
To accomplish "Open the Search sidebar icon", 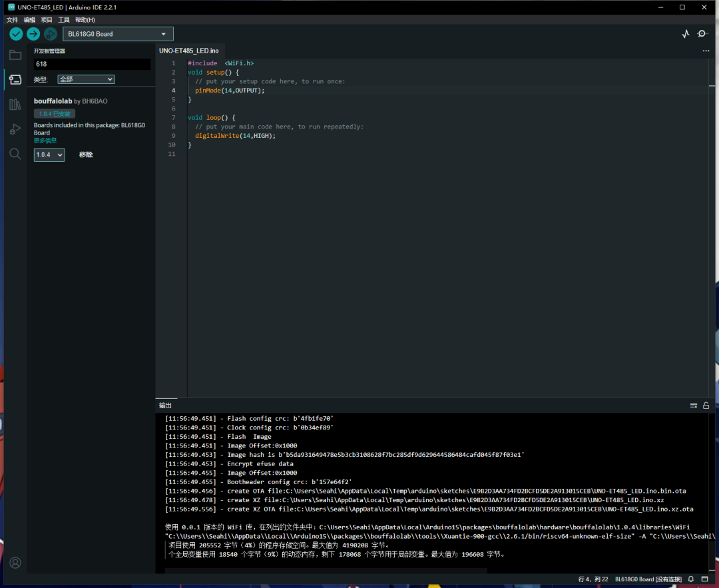I will [x=15, y=154].
